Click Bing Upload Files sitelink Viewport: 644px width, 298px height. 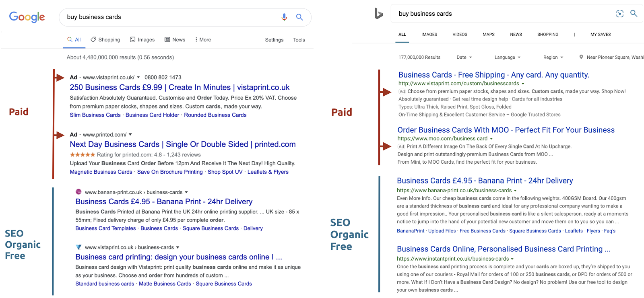(442, 231)
